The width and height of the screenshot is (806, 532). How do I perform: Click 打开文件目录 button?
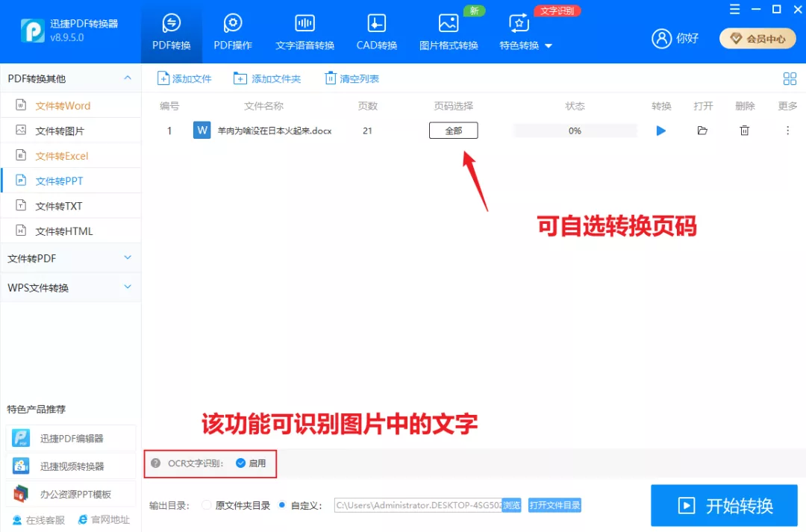pyautogui.click(x=554, y=505)
